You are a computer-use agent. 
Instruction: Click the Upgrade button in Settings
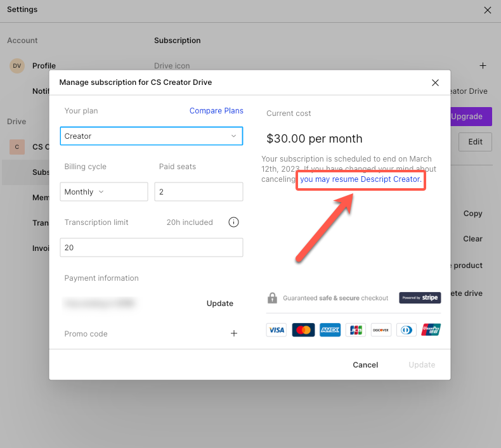pyautogui.click(x=471, y=117)
